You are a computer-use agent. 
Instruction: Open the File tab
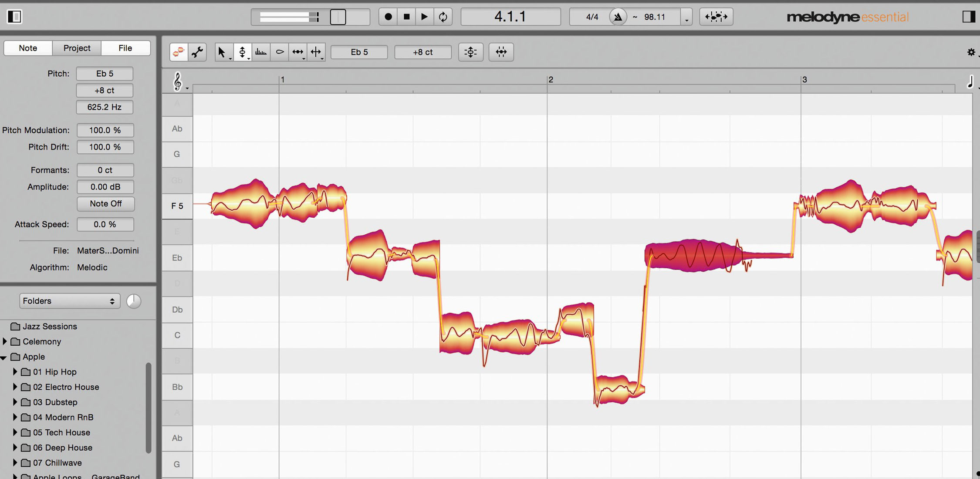click(x=125, y=48)
